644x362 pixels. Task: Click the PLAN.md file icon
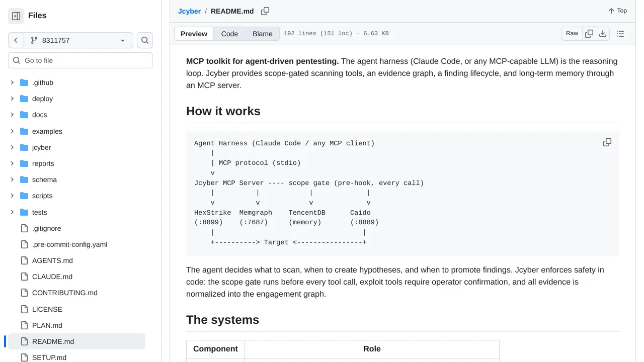coord(24,325)
